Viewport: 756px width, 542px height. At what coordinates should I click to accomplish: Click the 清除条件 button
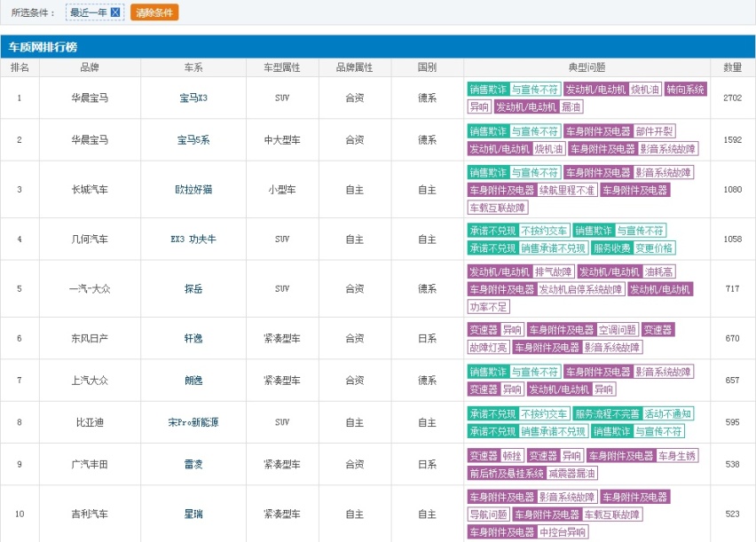154,12
